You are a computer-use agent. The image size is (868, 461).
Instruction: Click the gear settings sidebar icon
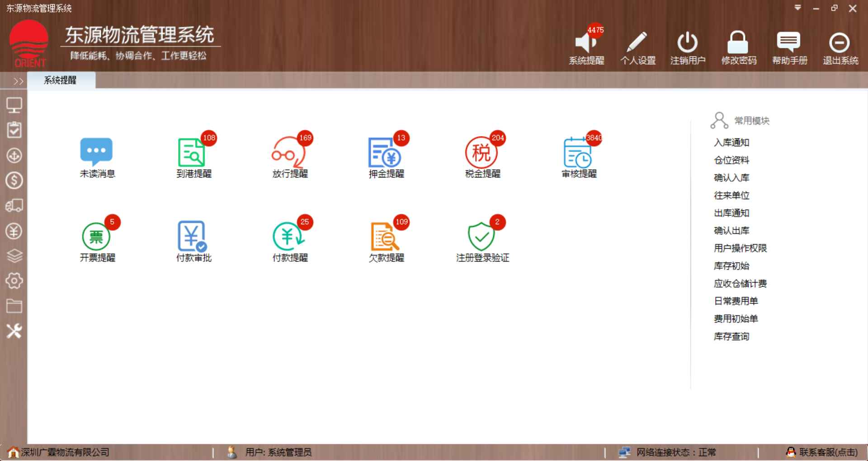pyautogui.click(x=14, y=281)
